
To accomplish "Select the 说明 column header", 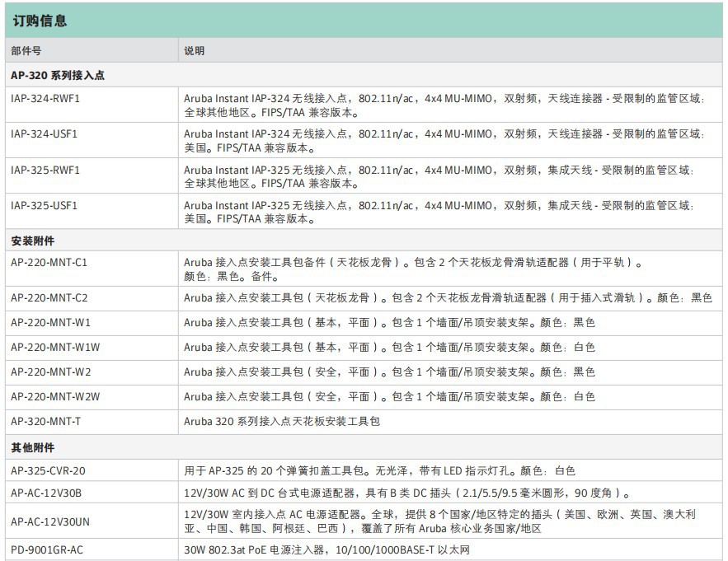I will pyautogui.click(x=194, y=51).
